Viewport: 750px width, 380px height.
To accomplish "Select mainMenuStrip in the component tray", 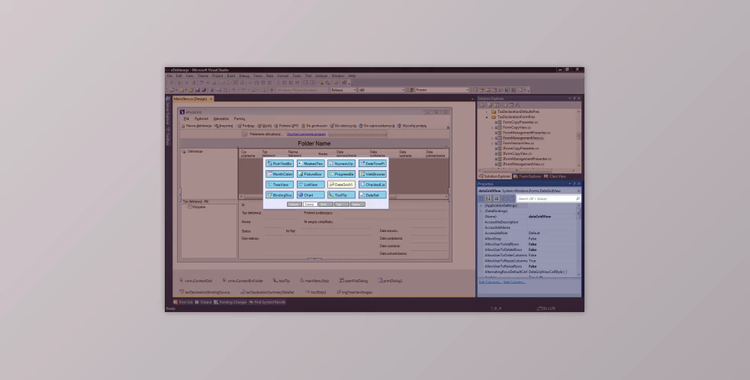I will (x=314, y=281).
